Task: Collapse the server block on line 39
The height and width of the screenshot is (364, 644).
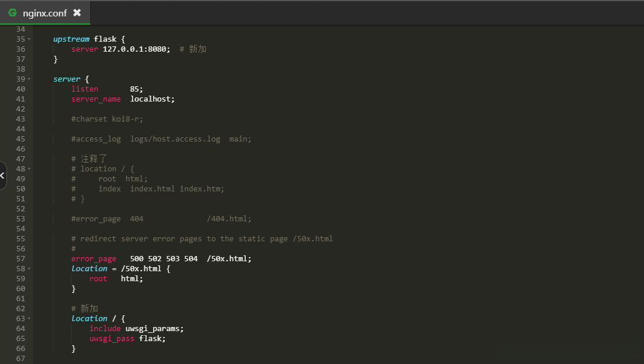Action: click(30, 79)
